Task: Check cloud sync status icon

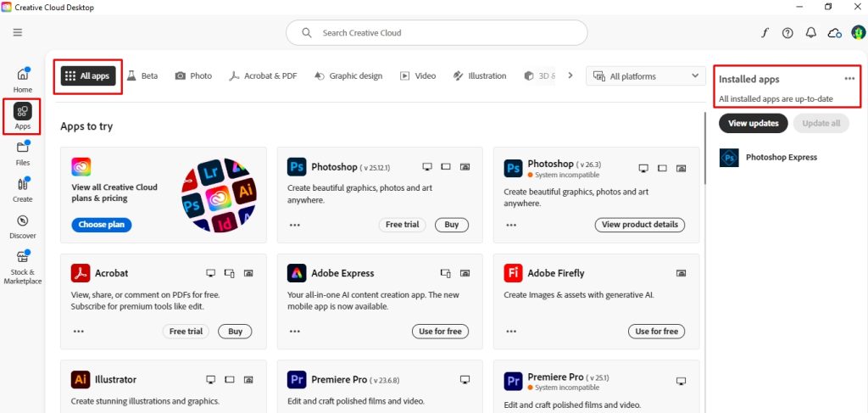Action: 835,33
